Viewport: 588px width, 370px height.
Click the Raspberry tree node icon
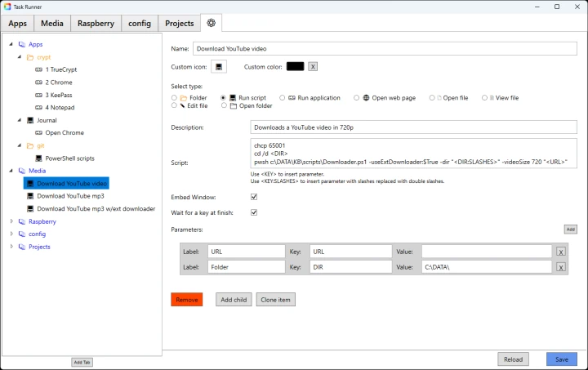22,221
